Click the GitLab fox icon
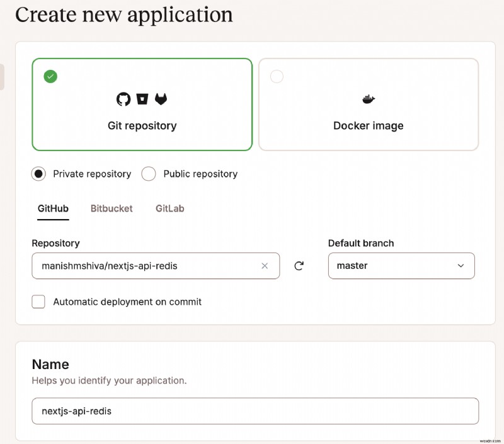 click(161, 99)
